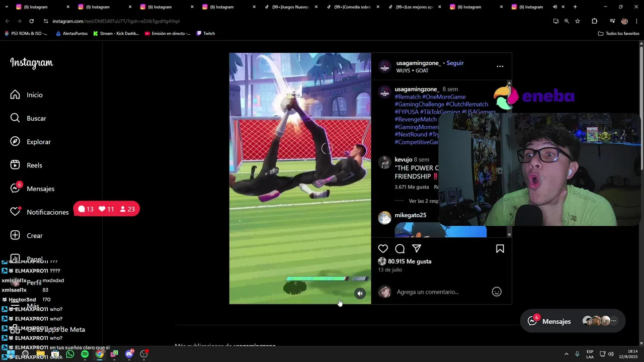644x362 pixels.
Task: Select Crear in the sidebar
Action: pyautogui.click(x=27, y=235)
